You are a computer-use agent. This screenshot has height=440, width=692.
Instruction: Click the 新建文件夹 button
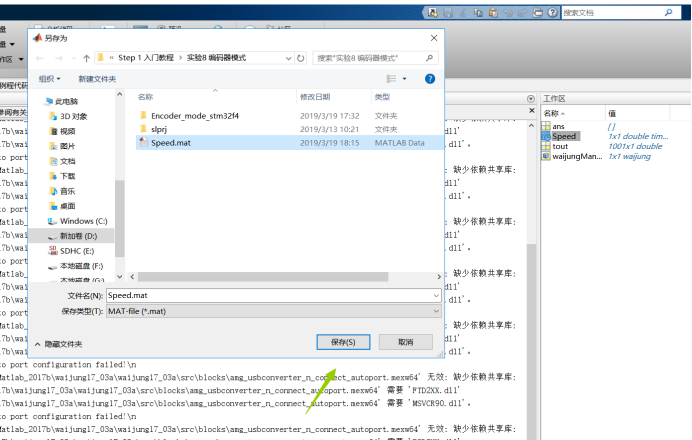[97, 79]
